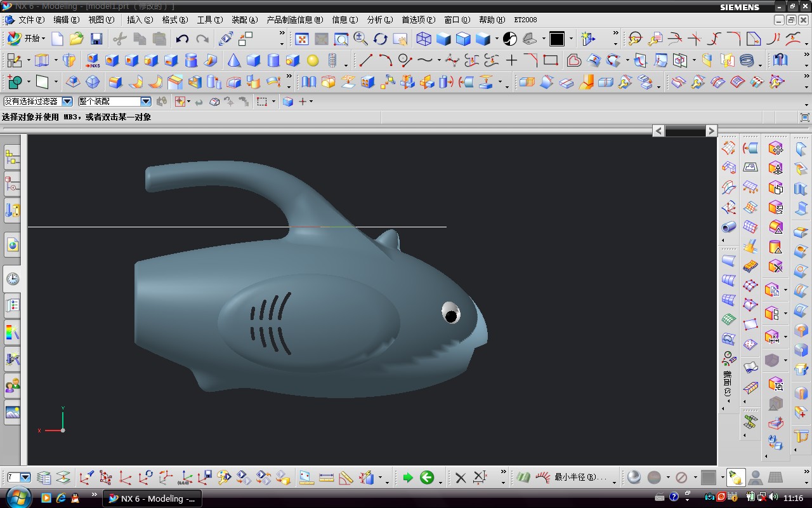Click the cut scissors icon

(x=120, y=39)
